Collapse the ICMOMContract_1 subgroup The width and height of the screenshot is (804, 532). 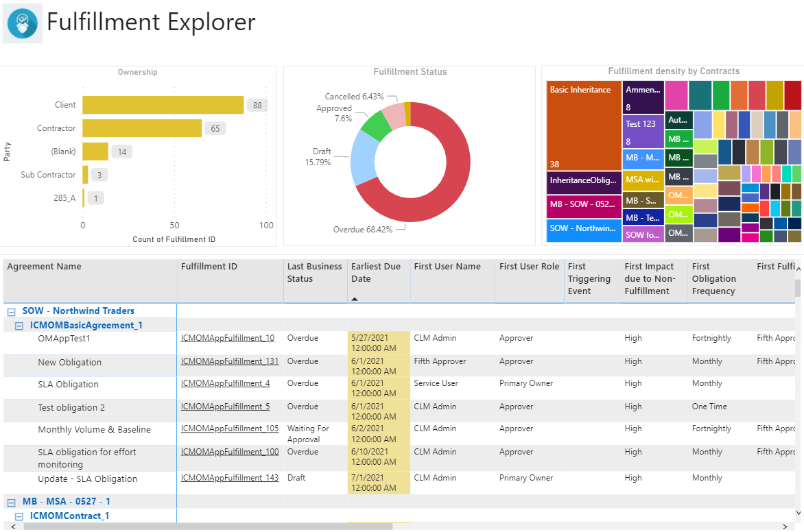click(x=19, y=516)
